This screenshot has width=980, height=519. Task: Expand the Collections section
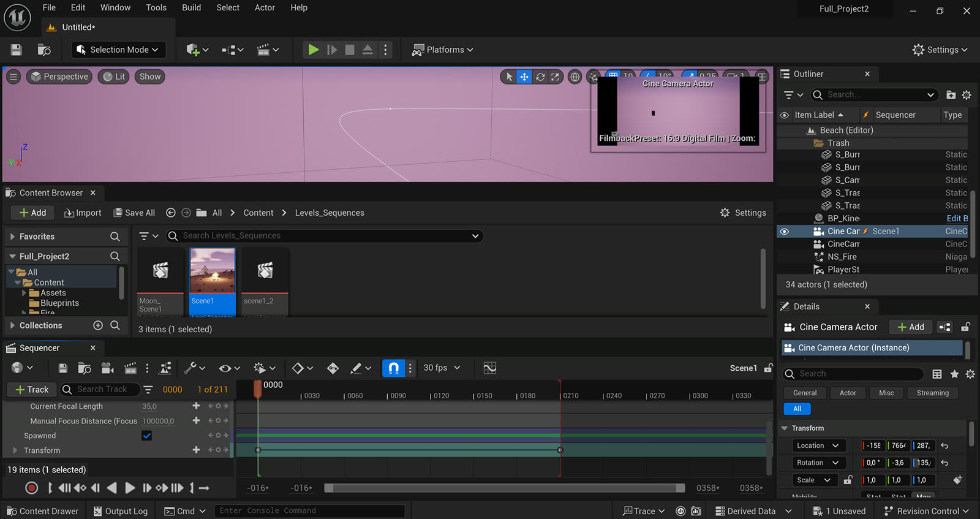pyautogui.click(x=12, y=325)
